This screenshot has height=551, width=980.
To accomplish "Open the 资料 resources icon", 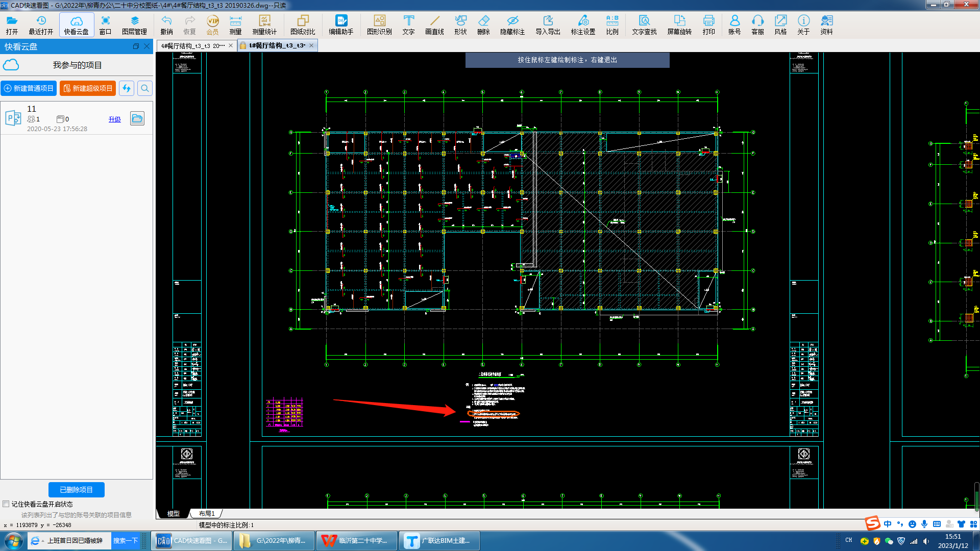I will (x=826, y=25).
